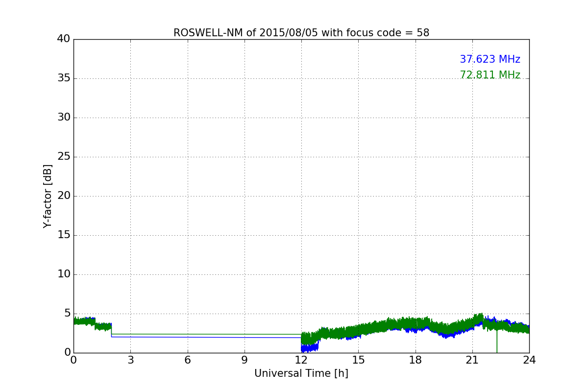Click the x-axis tick label 3
The height and width of the screenshot is (392, 588).
pyautogui.click(x=130, y=360)
